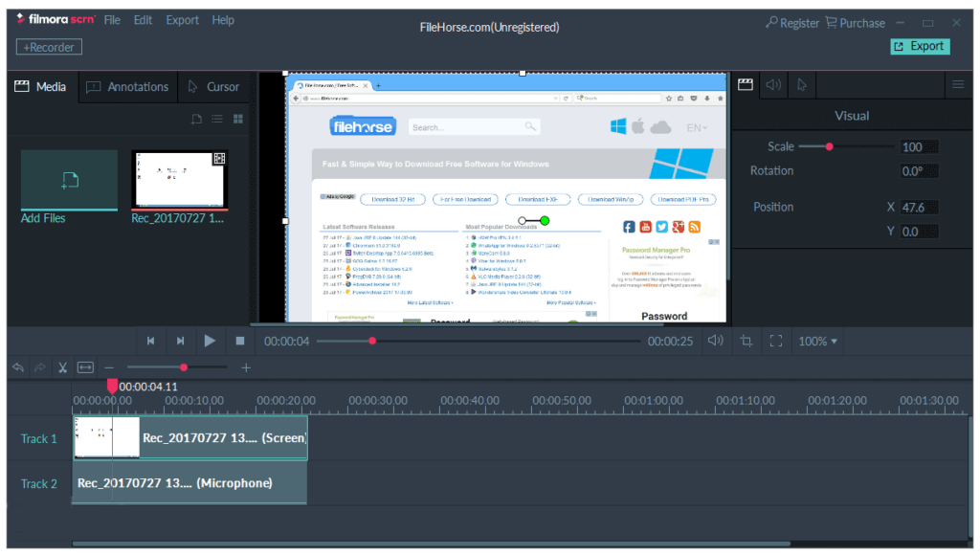Click the Stop playback button
Image resolution: width=980 pixels, height=555 pixels.
click(240, 341)
